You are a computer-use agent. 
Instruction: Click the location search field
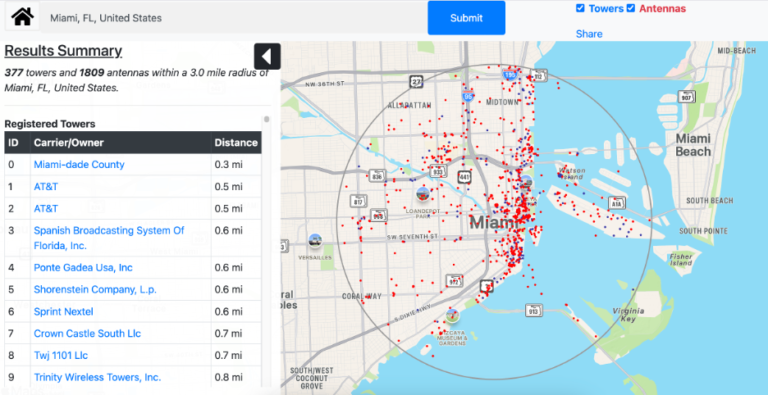point(234,18)
